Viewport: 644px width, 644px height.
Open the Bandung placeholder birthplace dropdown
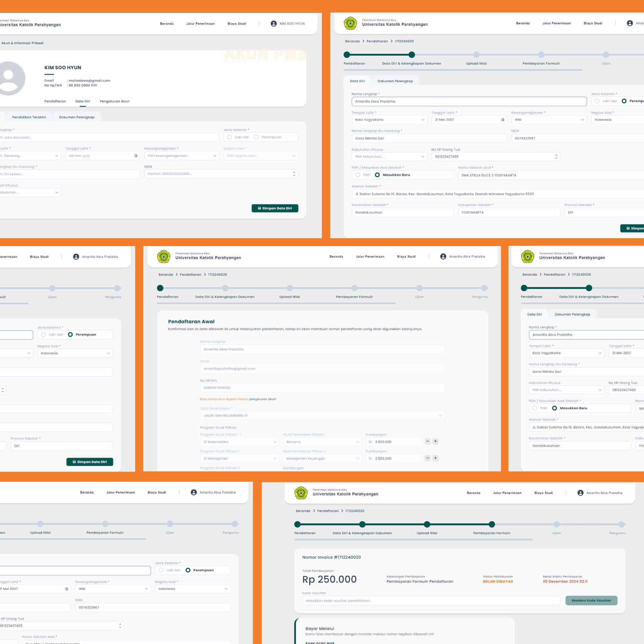point(30,156)
